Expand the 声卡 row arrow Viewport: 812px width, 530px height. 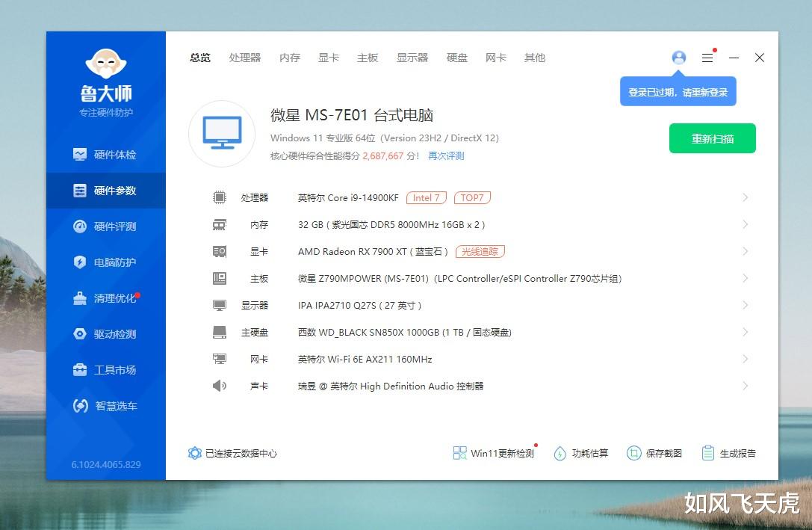coord(746,386)
